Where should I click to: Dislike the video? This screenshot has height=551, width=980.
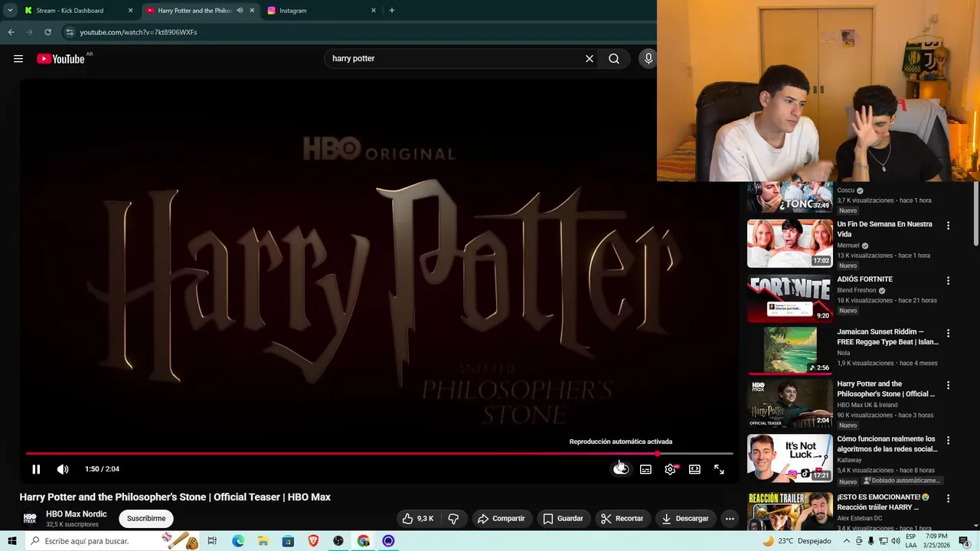pyautogui.click(x=453, y=519)
